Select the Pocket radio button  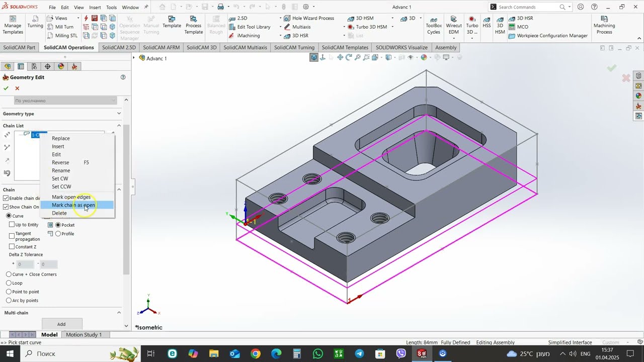tap(58, 225)
